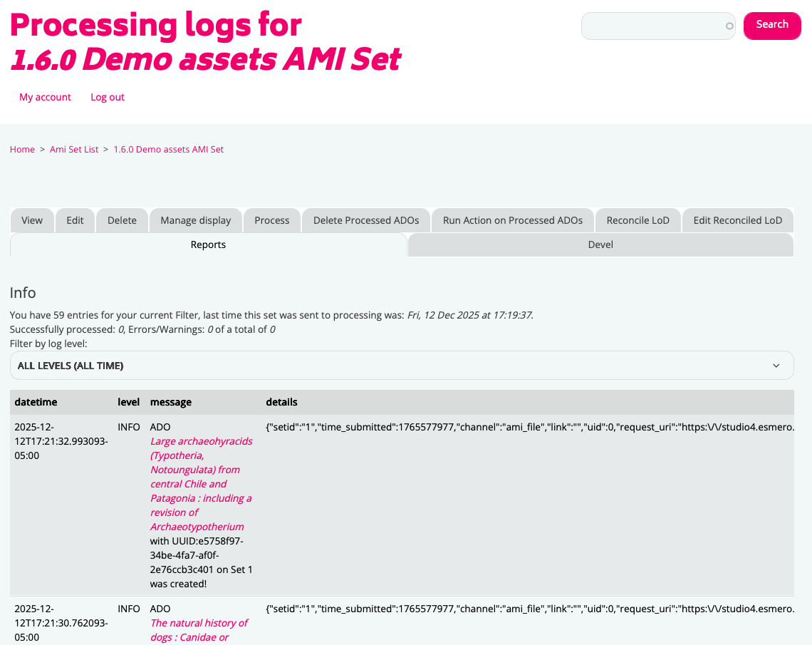Open the Edit tab

click(x=75, y=220)
